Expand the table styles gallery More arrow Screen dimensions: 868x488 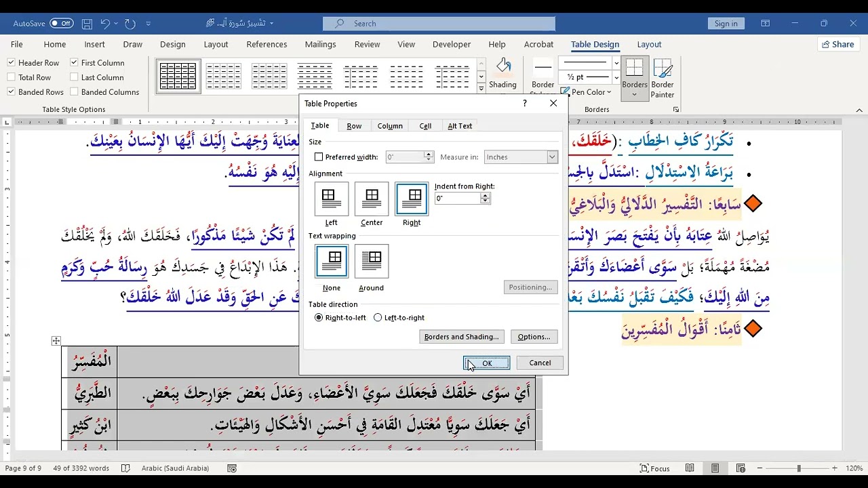481,88
